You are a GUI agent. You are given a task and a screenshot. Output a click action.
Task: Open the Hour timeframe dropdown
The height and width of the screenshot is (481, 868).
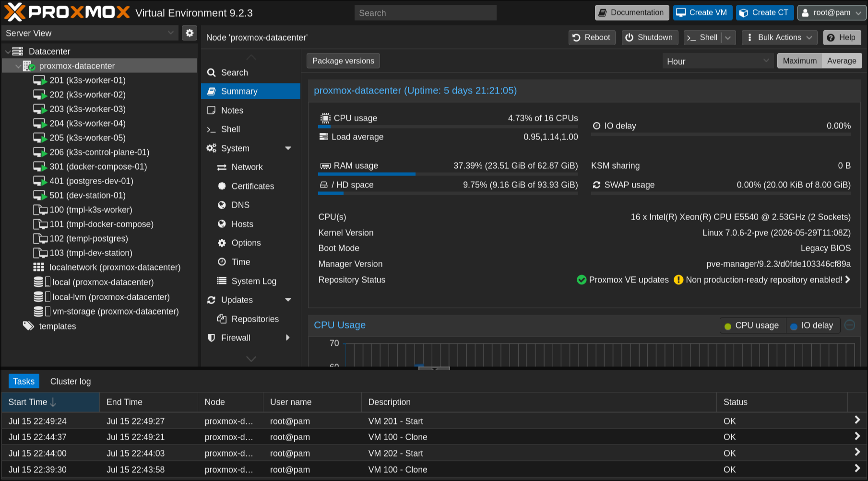coord(766,61)
